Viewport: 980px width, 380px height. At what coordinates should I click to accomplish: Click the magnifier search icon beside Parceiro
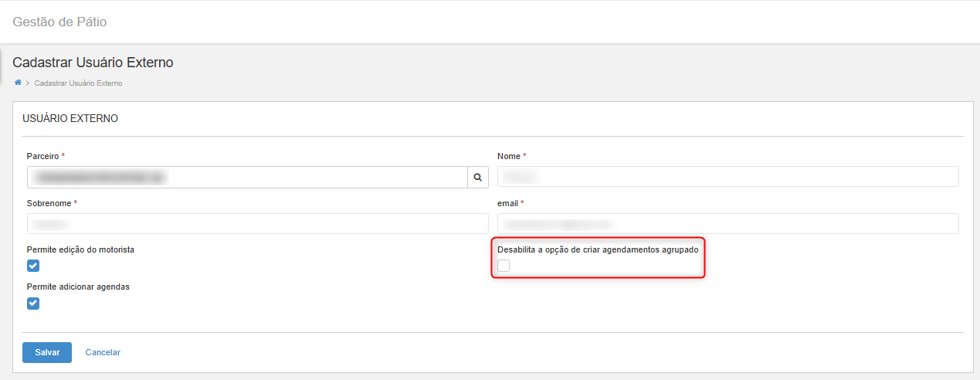tap(478, 178)
